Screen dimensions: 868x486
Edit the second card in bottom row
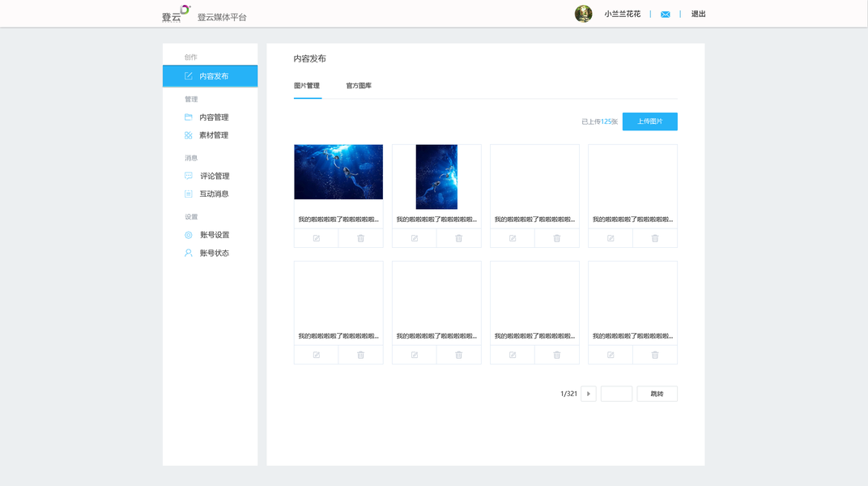point(414,355)
